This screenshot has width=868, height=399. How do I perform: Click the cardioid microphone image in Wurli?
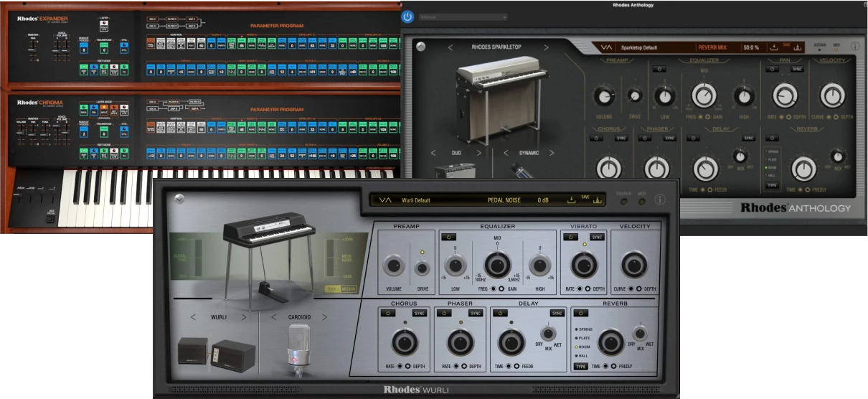[x=298, y=349]
